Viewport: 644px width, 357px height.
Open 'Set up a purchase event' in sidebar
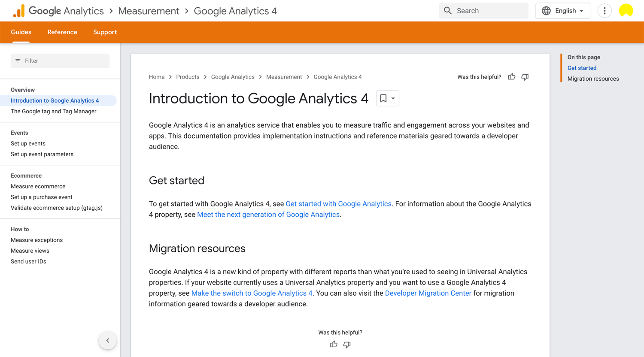click(x=42, y=197)
